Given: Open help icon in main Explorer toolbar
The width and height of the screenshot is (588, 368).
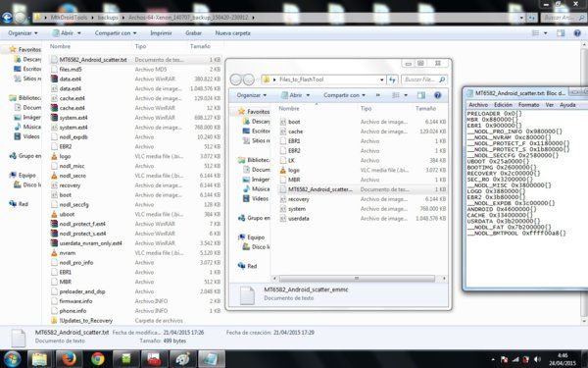Looking at the screenshot, I should pos(577,33).
